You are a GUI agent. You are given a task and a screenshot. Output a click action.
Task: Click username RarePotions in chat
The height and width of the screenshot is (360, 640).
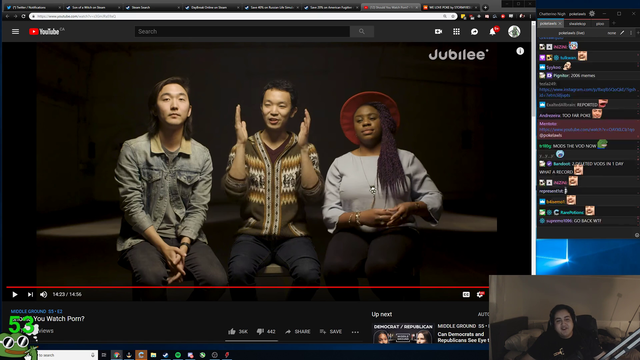click(x=571, y=212)
